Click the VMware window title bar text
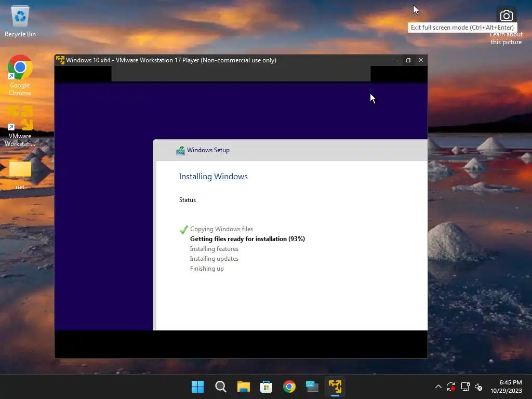Screen dimensions: 532x399 click(171, 60)
